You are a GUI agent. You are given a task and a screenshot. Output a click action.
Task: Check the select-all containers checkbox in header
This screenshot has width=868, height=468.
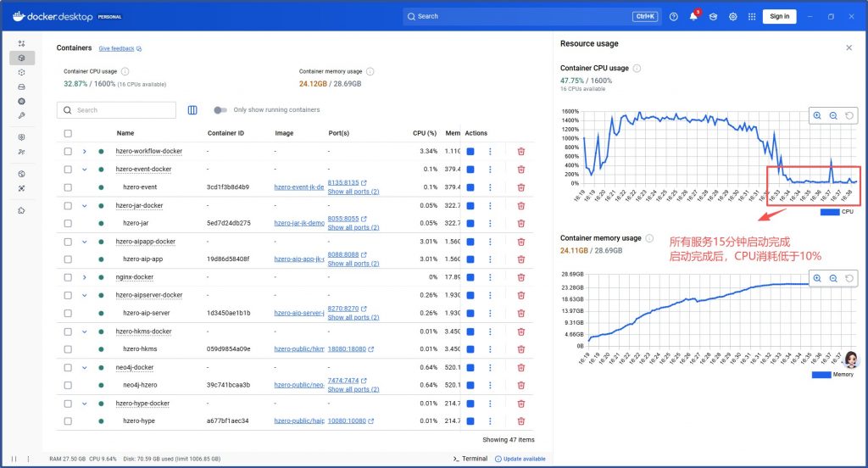[68, 133]
